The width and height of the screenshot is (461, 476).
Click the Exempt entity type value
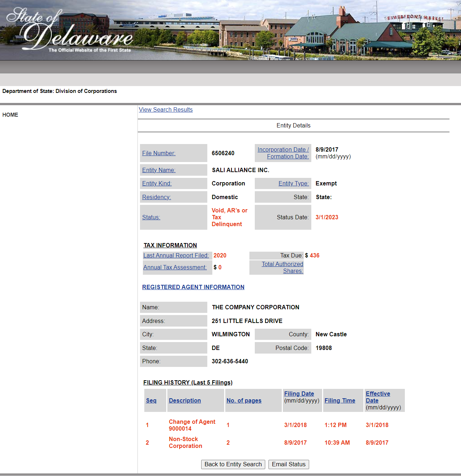[326, 183]
